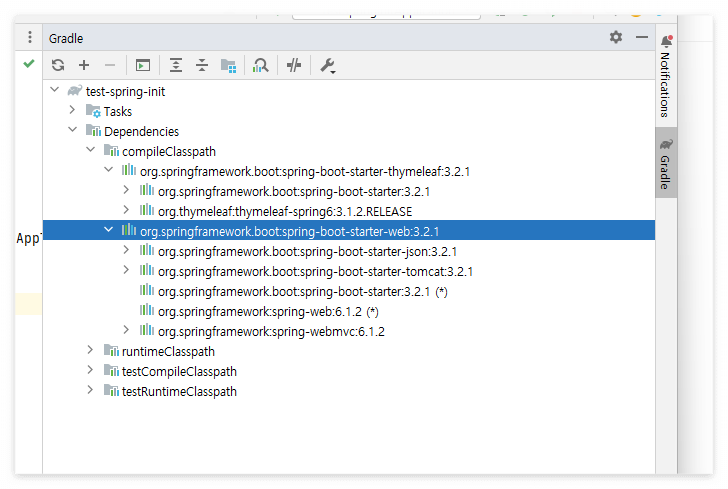Screen dimensions: 728x489
Task: Expand all nodes in Gradle tree
Action: tap(176, 65)
